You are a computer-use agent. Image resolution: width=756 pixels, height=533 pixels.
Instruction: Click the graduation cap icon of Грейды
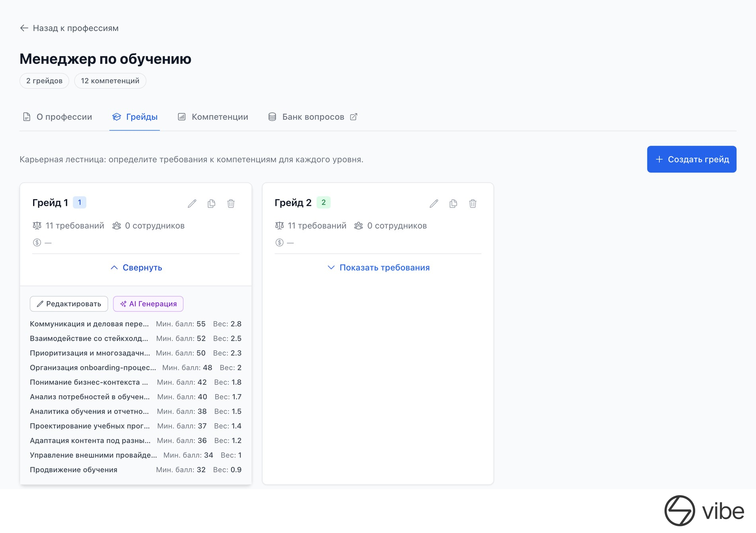(116, 117)
